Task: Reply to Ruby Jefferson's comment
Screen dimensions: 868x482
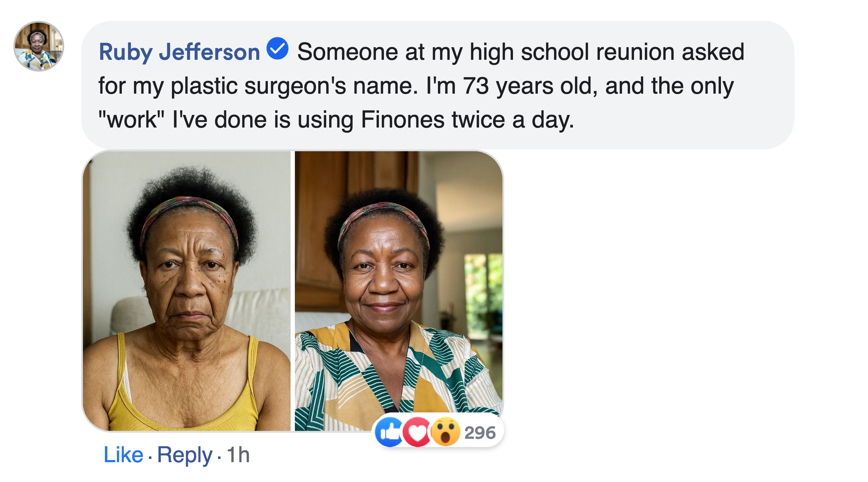Action: (x=185, y=455)
